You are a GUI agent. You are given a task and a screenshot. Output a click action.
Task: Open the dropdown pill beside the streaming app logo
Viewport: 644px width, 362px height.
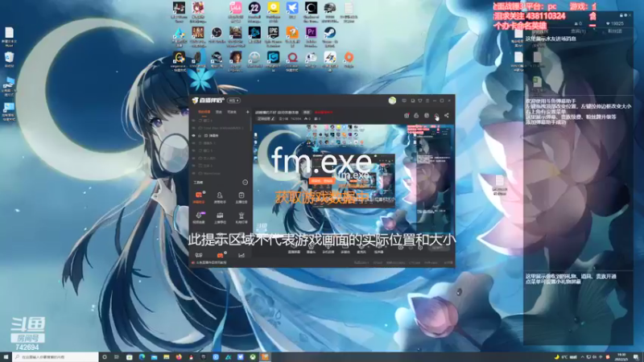coord(234,101)
